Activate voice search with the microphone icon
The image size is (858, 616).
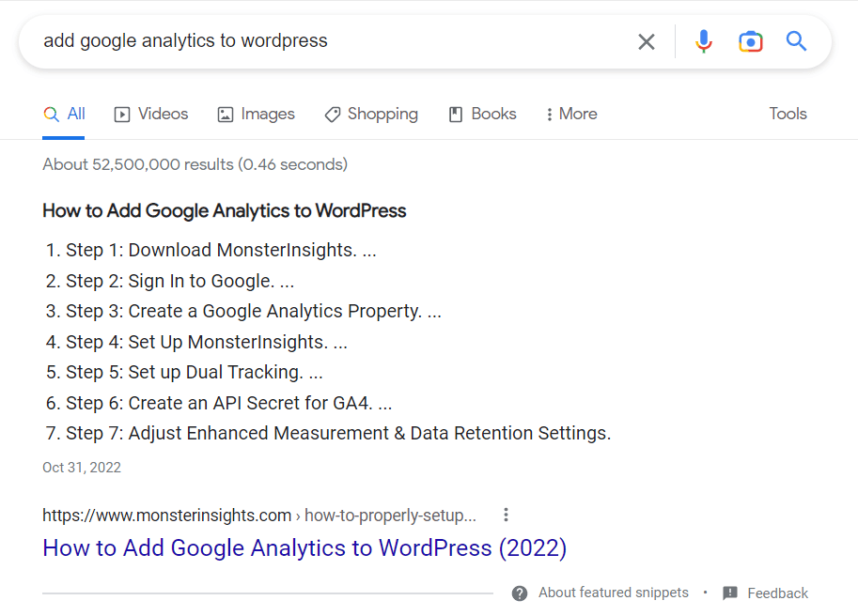coord(703,41)
